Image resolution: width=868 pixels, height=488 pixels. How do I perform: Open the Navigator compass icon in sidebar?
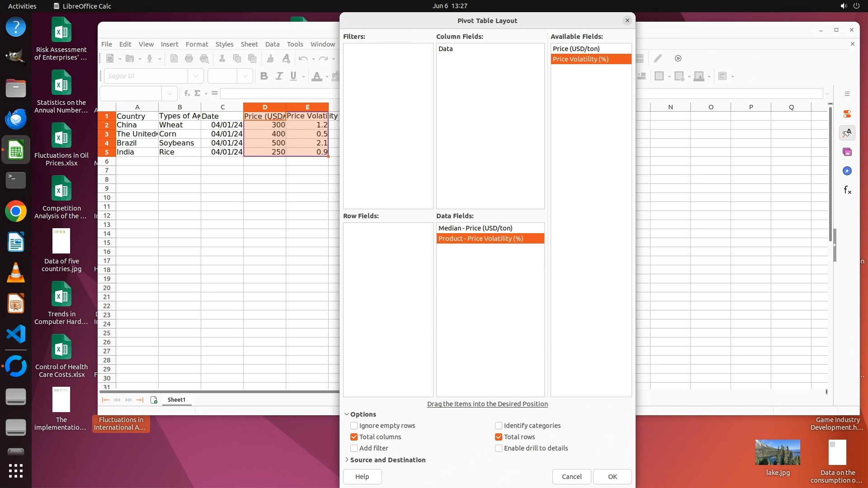pos(847,171)
